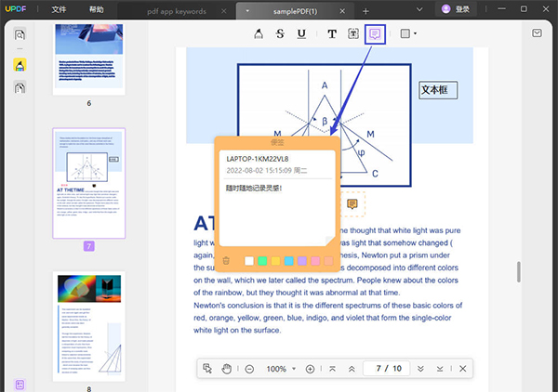Select the text comment T tool
This screenshot has width=558, height=392.
click(332, 34)
